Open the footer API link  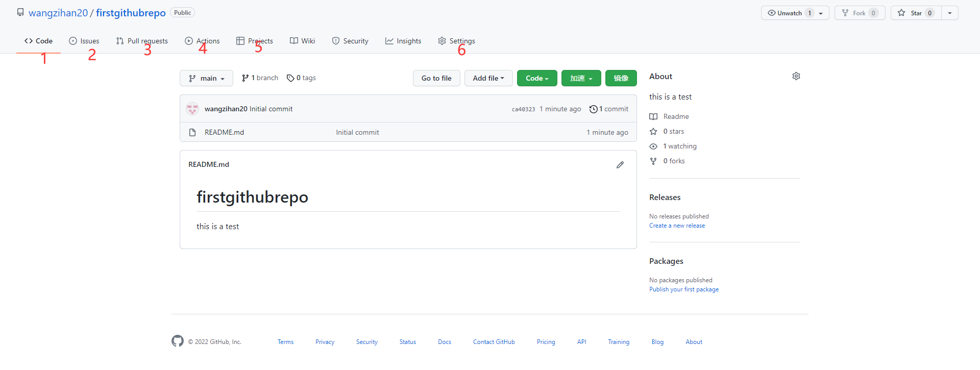pyautogui.click(x=582, y=342)
